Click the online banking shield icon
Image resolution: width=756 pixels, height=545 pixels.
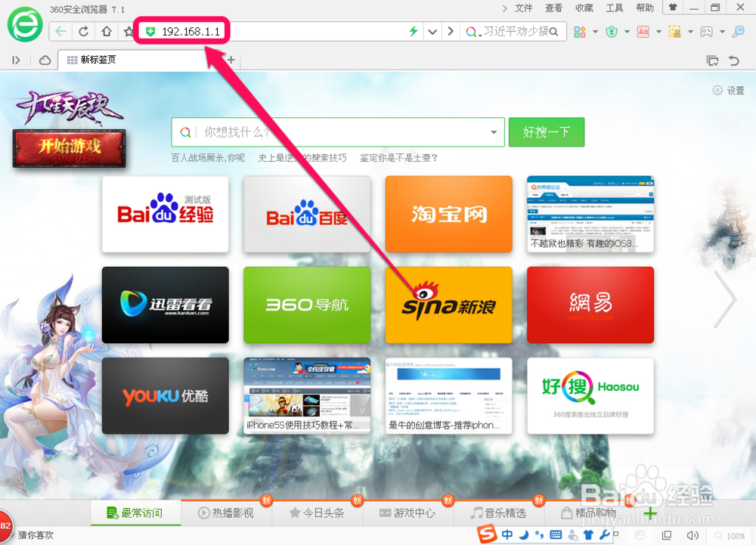coord(612,32)
